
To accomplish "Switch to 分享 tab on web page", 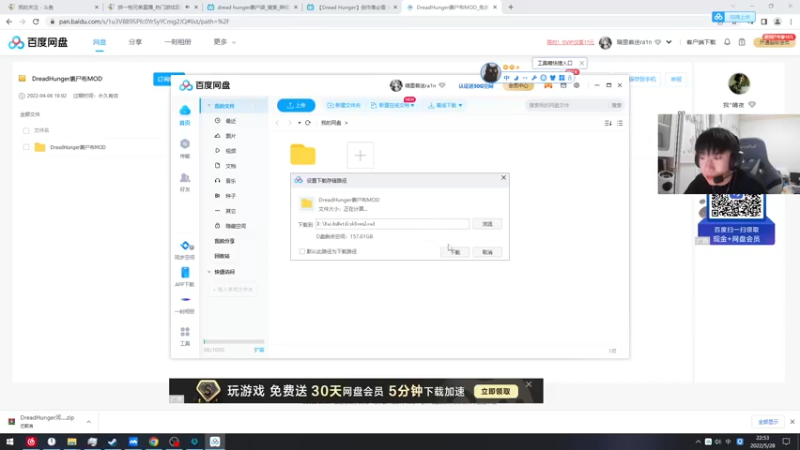I will [135, 42].
